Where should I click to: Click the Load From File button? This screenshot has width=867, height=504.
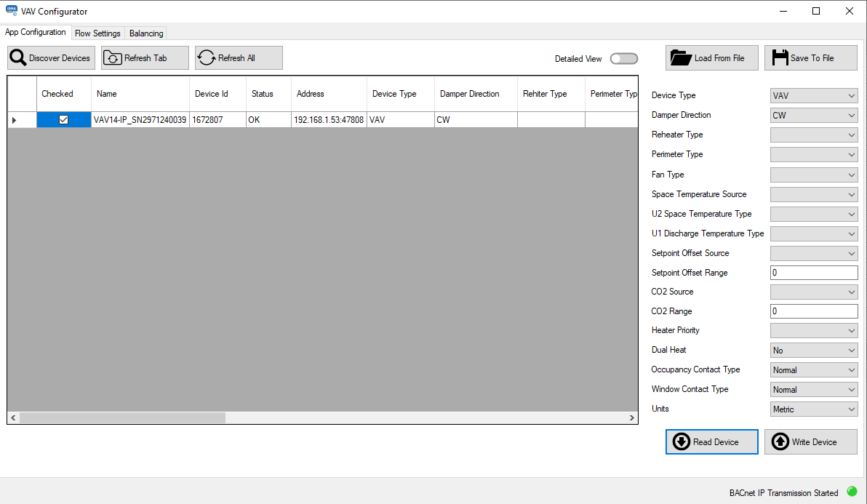[x=711, y=57]
